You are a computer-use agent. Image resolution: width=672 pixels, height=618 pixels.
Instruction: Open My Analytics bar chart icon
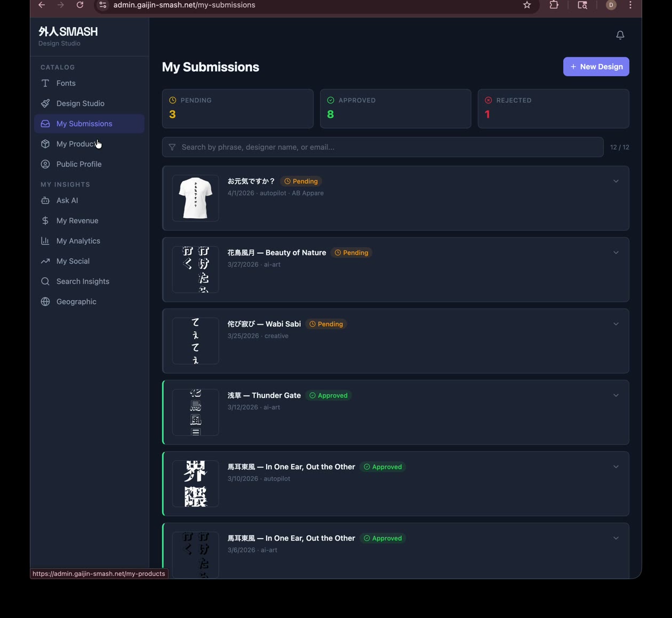[x=45, y=240]
